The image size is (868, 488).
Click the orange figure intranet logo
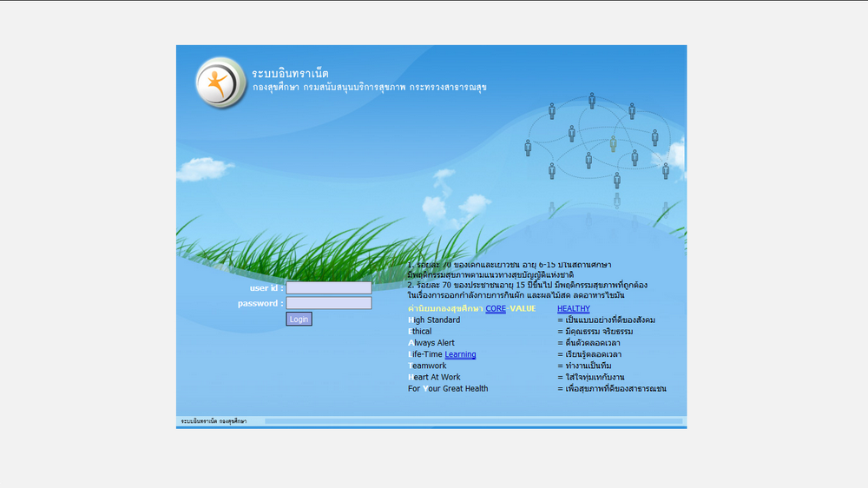tap(220, 83)
